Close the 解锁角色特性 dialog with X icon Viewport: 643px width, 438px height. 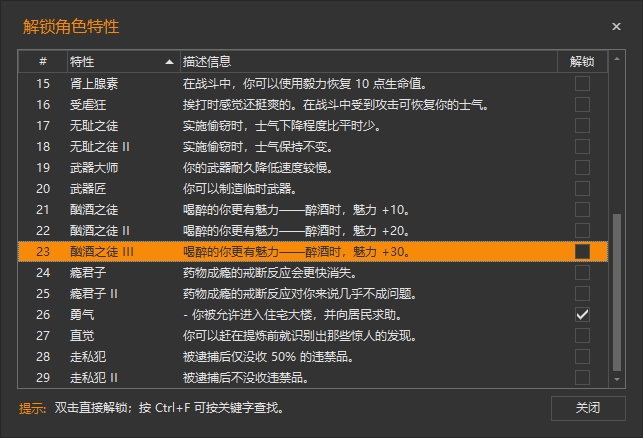click(x=616, y=27)
